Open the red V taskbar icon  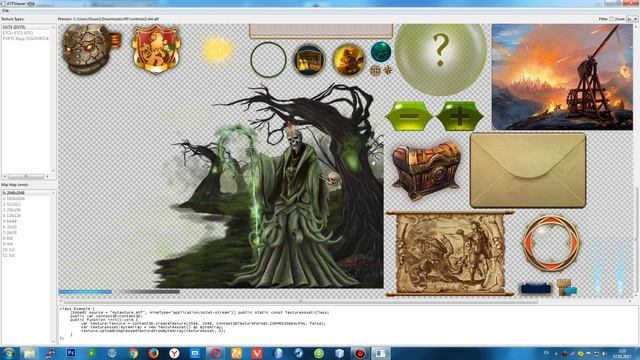point(257,353)
